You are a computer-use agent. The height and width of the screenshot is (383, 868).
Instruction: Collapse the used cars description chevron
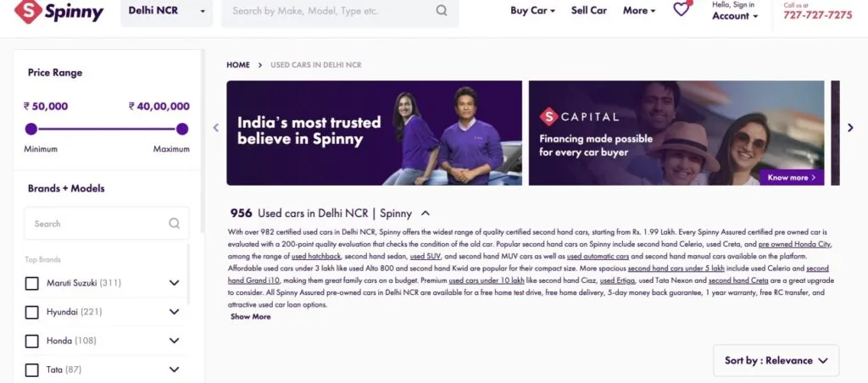click(426, 213)
